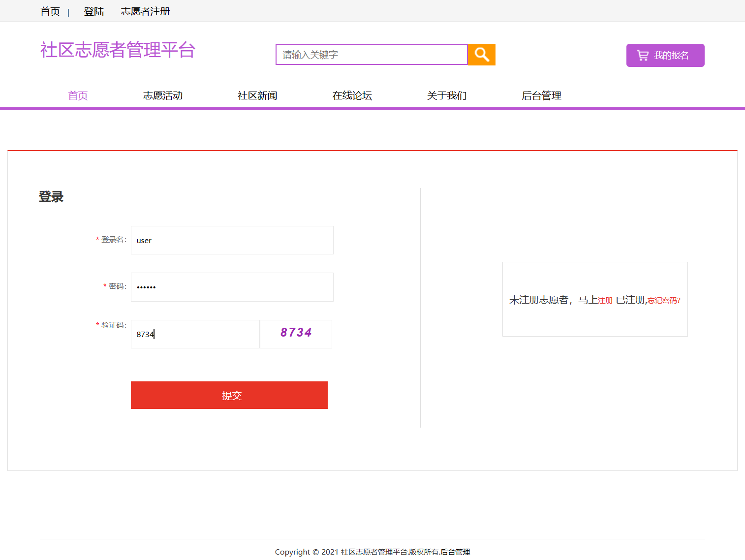
Task: Open the 首页 navigation tab
Action: coord(78,95)
